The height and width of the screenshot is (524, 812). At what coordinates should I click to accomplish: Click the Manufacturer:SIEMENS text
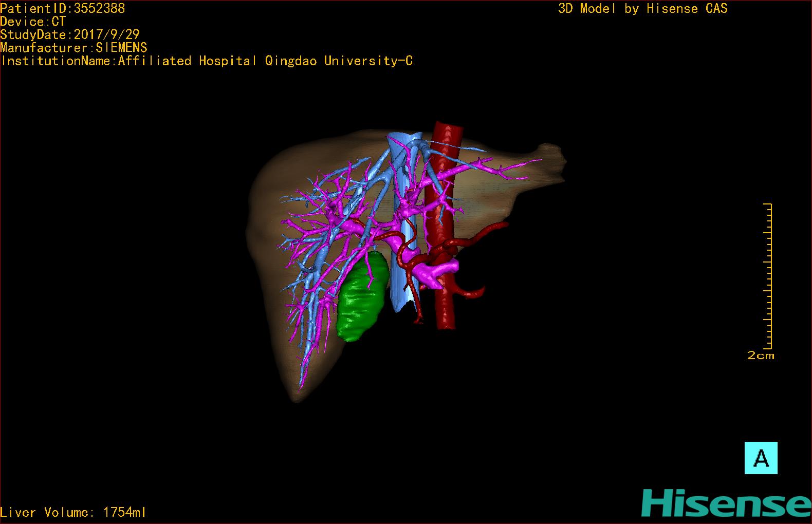[73, 48]
